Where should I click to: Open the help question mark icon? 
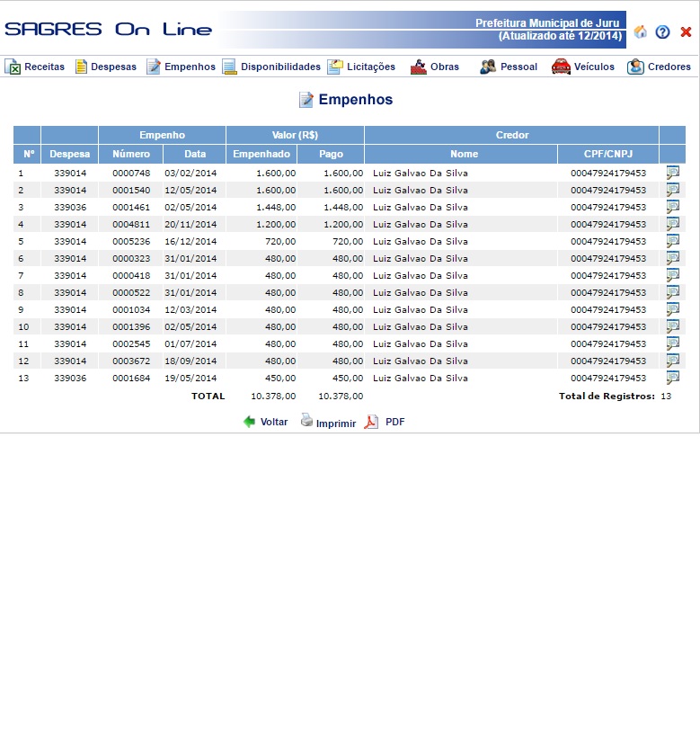tap(663, 31)
